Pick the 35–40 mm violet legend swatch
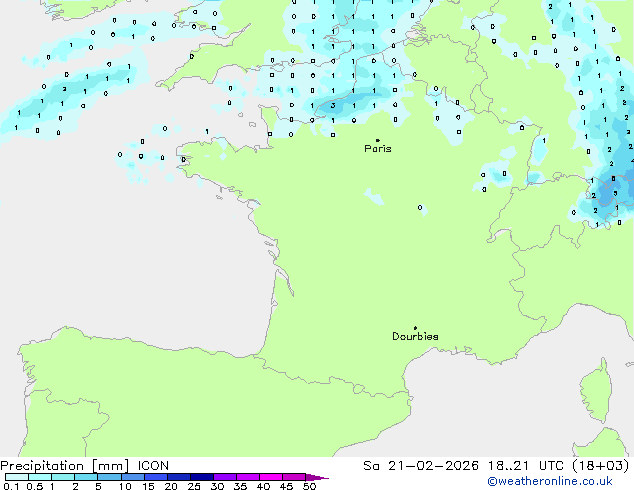 248,477
